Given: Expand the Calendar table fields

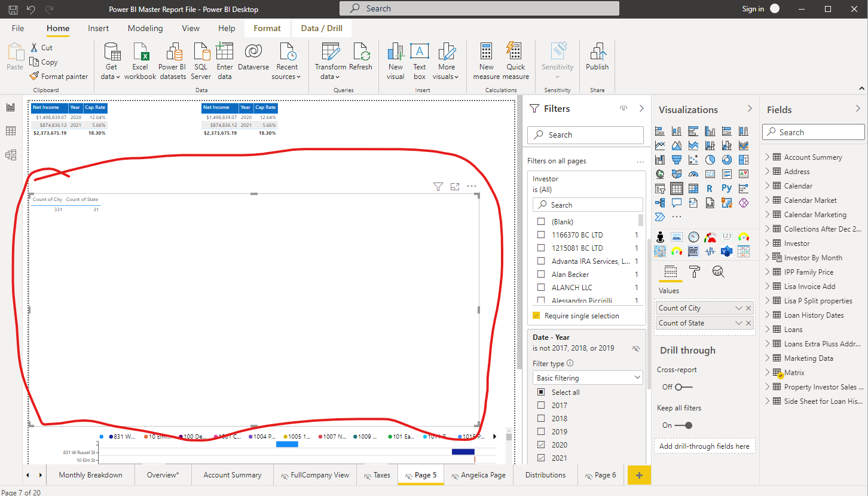Looking at the screenshot, I should point(767,185).
